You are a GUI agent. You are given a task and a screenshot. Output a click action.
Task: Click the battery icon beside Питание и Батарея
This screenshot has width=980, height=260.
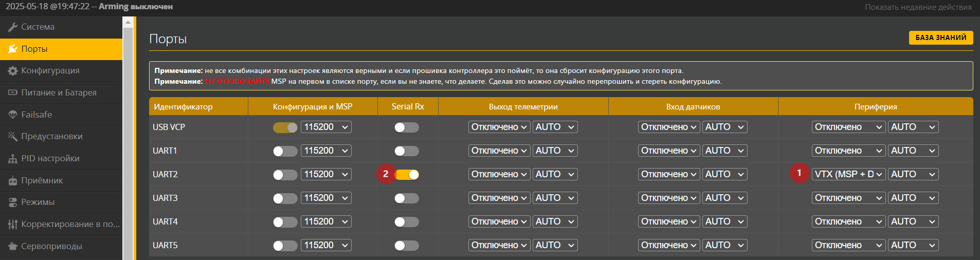(x=13, y=92)
